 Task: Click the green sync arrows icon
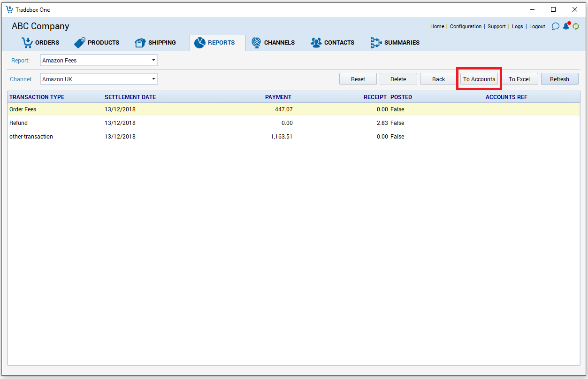tap(576, 26)
